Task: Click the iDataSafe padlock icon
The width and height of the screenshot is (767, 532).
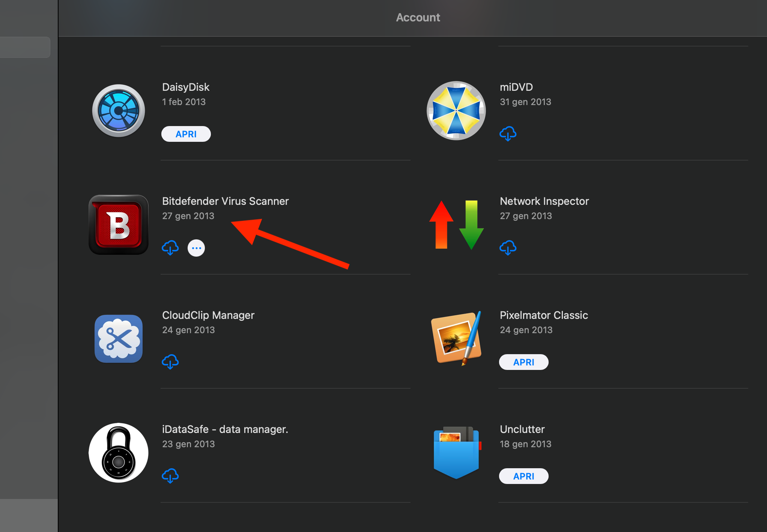Action: click(x=119, y=453)
